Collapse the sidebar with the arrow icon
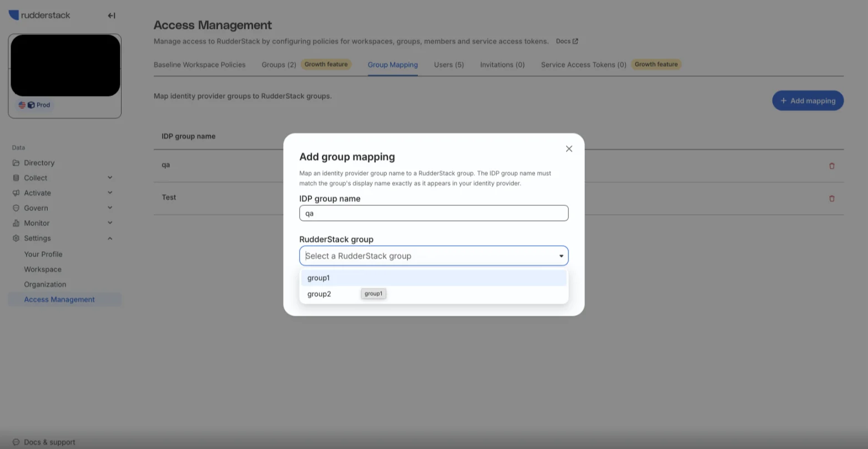 click(112, 16)
